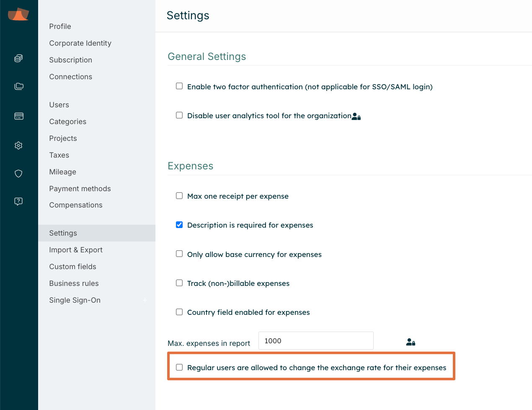This screenshot has height=410, width=532.
Task: Check Max one receipt per expense
Action: click(179, 196)
